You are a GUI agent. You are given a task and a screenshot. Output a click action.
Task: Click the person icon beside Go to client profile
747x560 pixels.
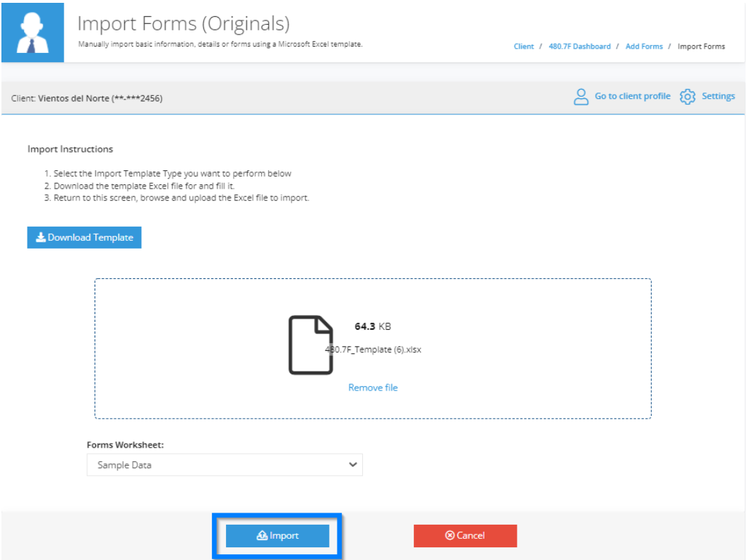click(x=581, y=97)
